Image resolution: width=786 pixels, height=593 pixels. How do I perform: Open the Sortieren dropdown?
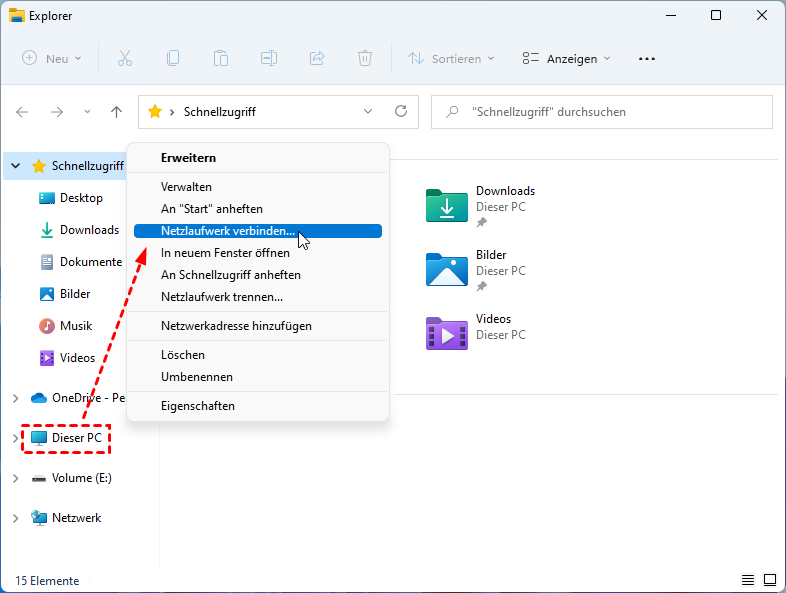click(451, 59)
